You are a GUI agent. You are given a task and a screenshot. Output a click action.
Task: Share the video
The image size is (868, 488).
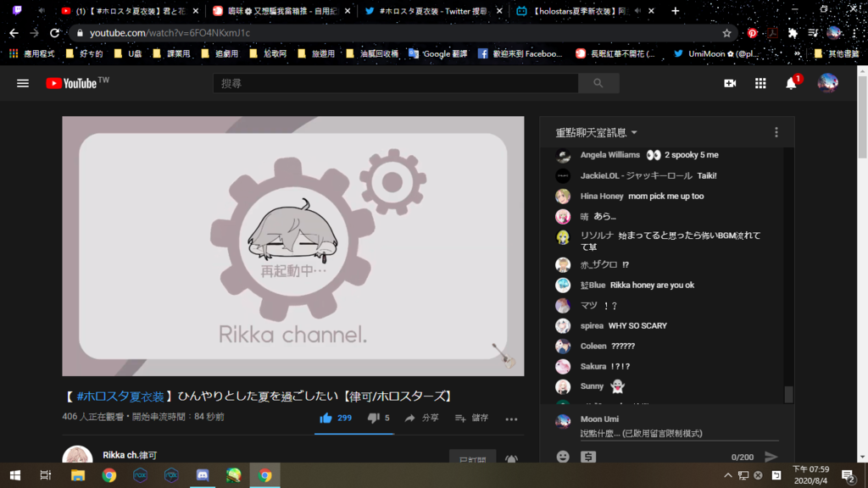[x=422, y=419]
